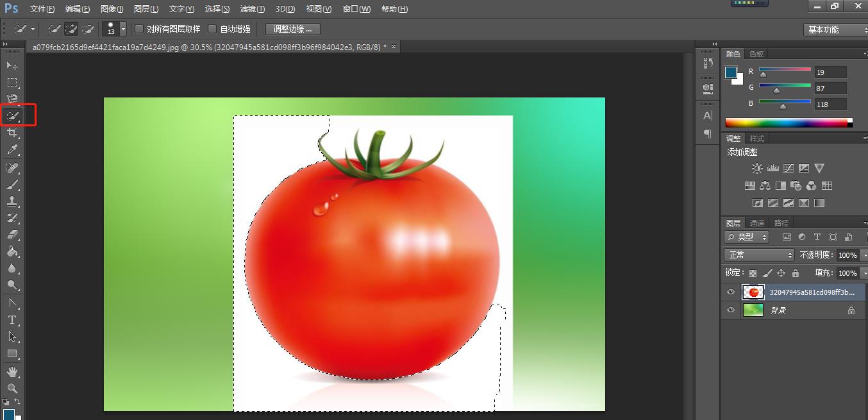Enable 对所有图层取样 checkbox

[139, 29]
